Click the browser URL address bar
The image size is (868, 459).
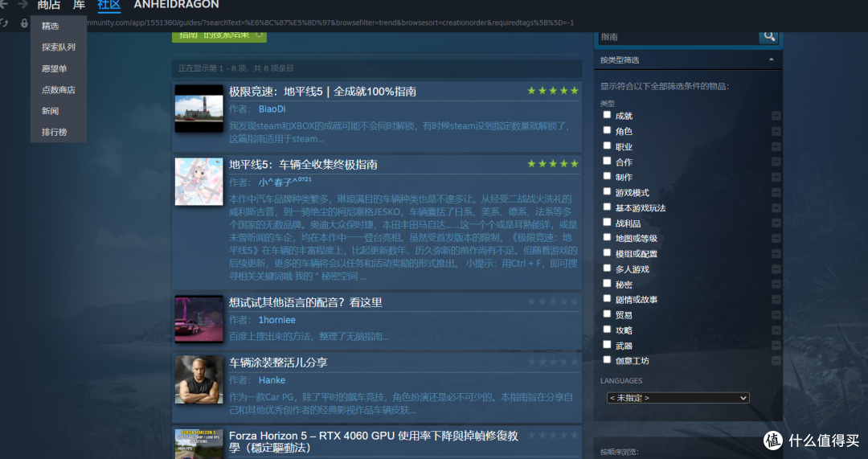330,23
